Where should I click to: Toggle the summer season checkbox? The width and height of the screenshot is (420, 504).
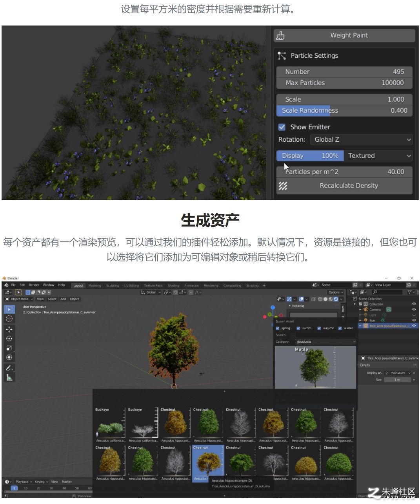(x=298, y=328)
